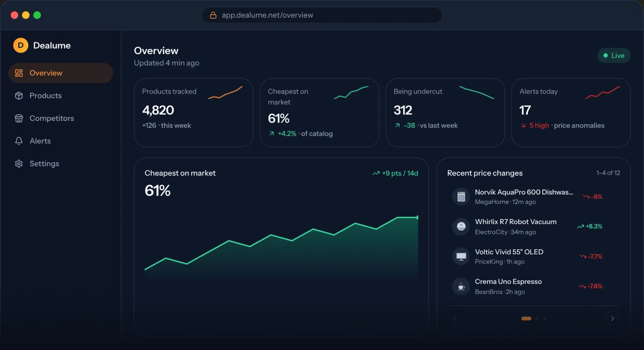
Task: Click the Live status badge
Action: pos(614,55)
